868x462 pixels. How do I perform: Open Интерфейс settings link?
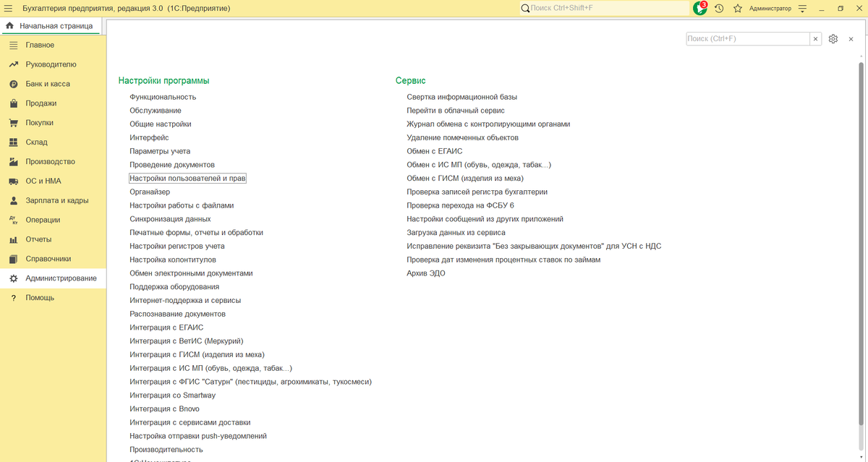coord(149,137)
